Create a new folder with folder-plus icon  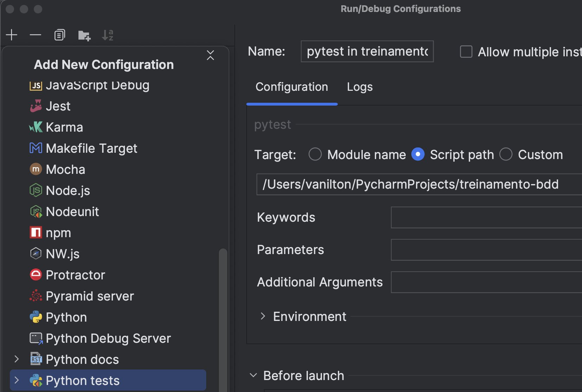(84, 35)
